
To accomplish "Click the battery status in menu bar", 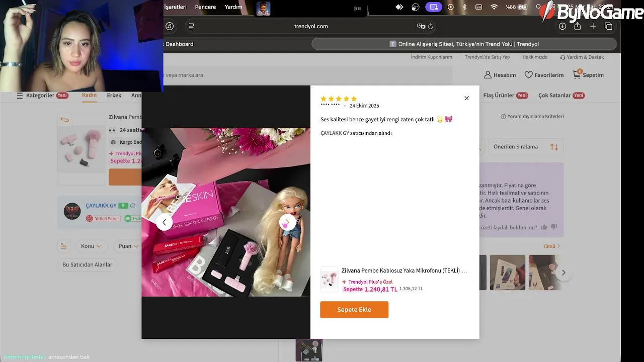I will point(517,7).
